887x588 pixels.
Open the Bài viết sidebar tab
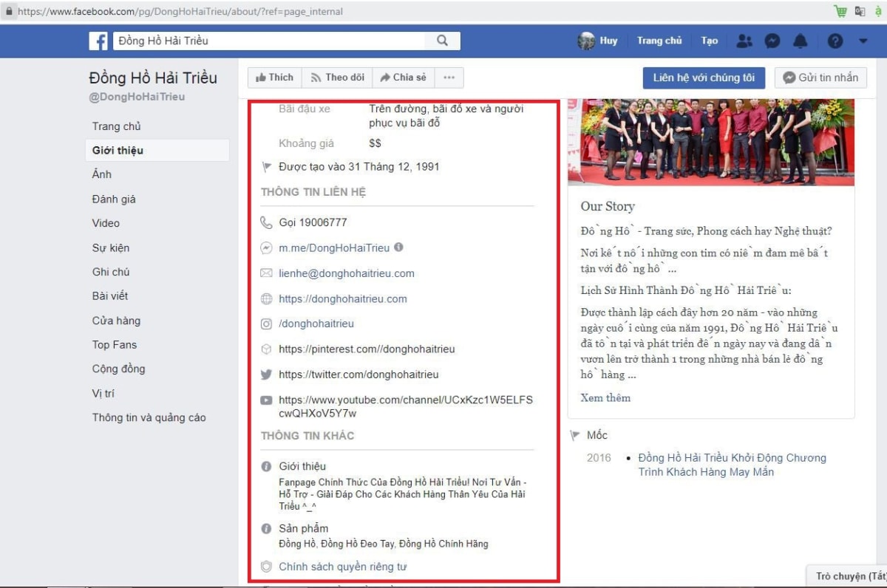[x=110, y=296]
